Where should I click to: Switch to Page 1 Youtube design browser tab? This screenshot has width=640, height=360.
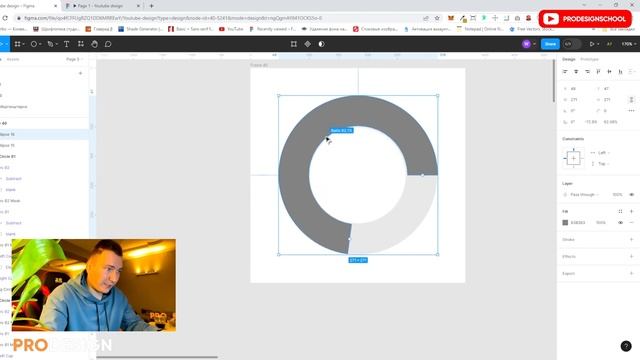(103, 6)
